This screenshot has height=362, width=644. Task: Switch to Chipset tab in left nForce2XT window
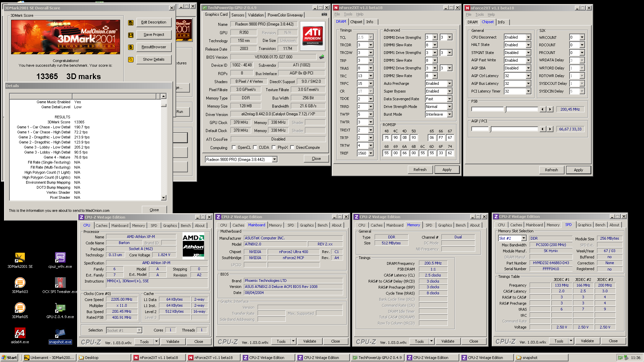[356, 22]
